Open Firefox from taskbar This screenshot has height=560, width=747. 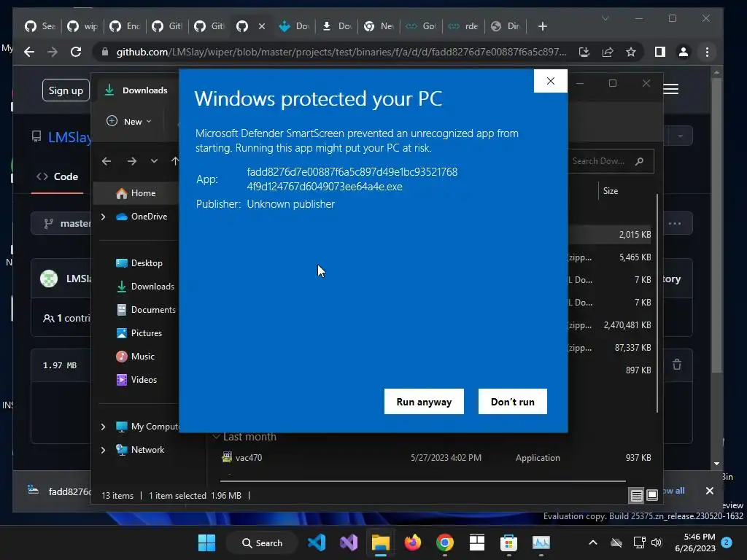point(413,542)
